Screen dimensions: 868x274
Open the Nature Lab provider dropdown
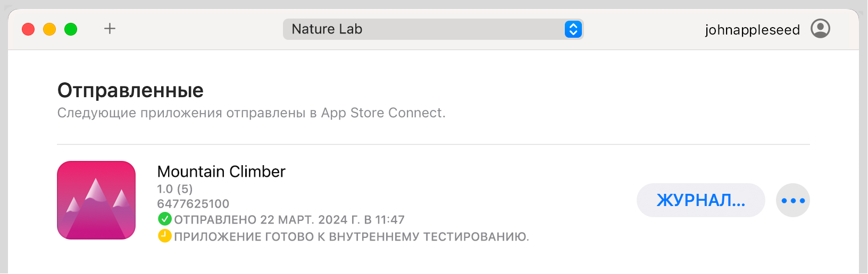pos(433,29)
